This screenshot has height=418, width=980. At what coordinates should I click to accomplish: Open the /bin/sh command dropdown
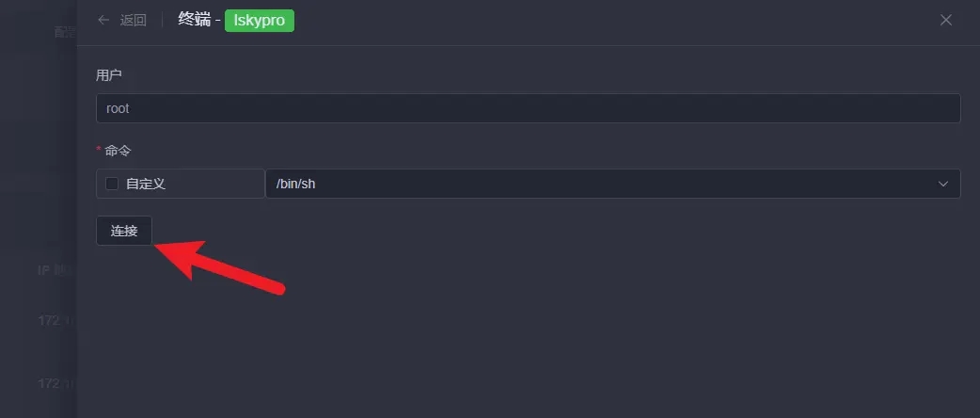[612, 184]
